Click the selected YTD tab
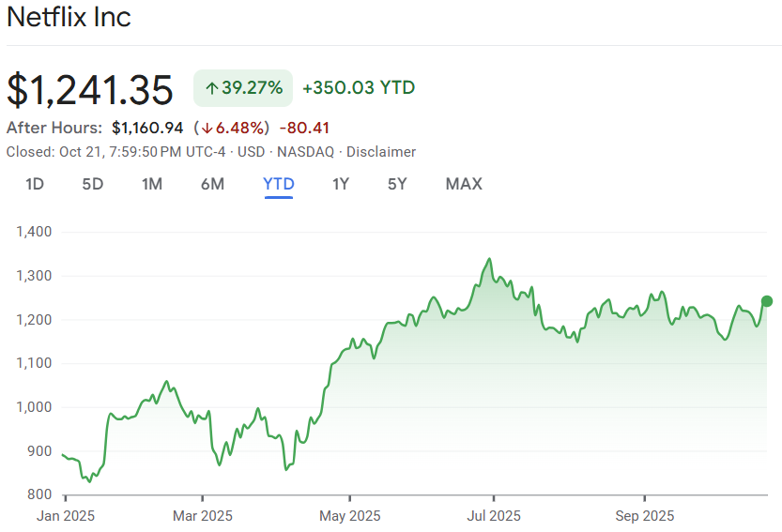782x532 pixels. point(279,184)
